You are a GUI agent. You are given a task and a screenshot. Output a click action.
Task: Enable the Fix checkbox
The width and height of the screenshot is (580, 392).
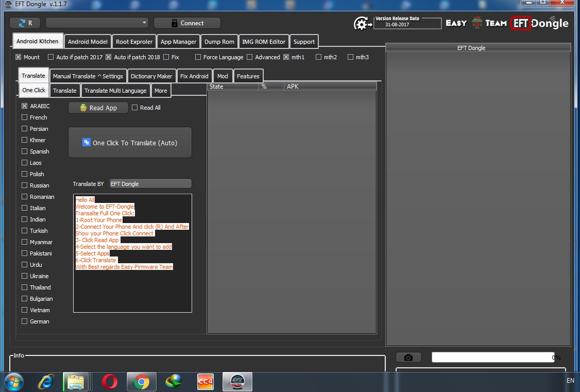point(166,57)
